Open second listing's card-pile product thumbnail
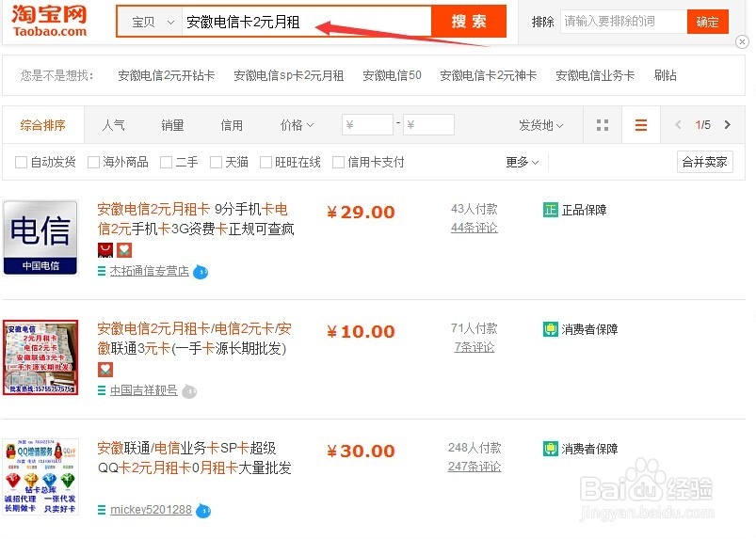The image size is (756, 539). [40, 357]
